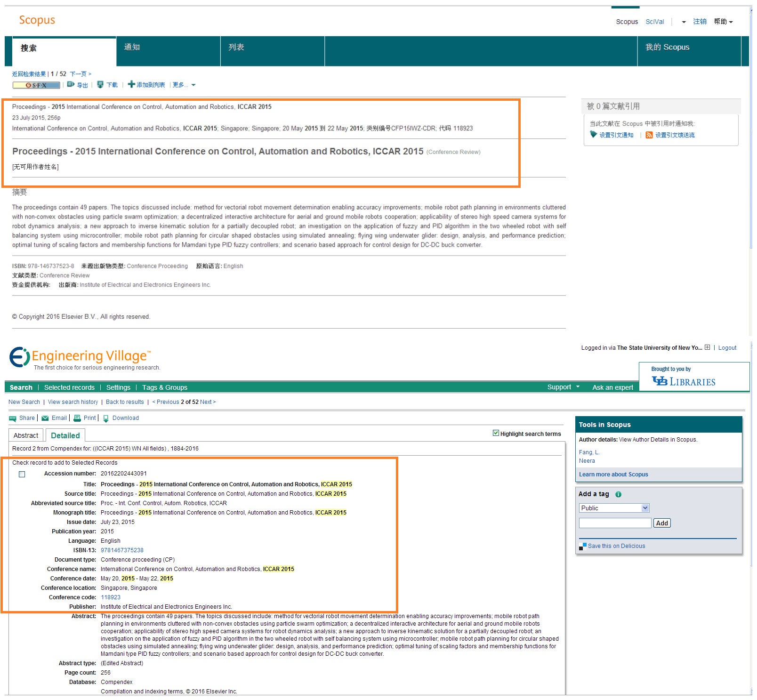Toggle the Highlight search terms checkbox

pyautogui.click(x=496, y=433)
